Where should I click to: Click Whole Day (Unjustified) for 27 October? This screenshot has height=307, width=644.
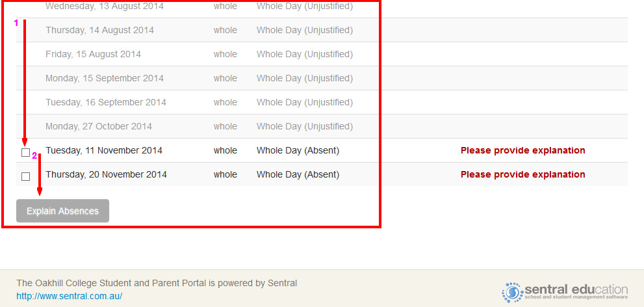click(x=305, y=127)
